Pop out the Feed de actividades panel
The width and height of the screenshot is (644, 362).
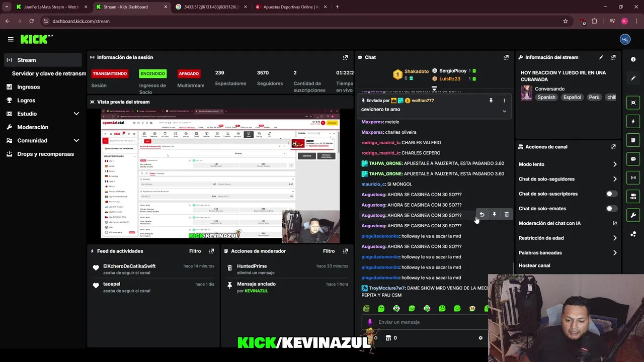point(211,251)
